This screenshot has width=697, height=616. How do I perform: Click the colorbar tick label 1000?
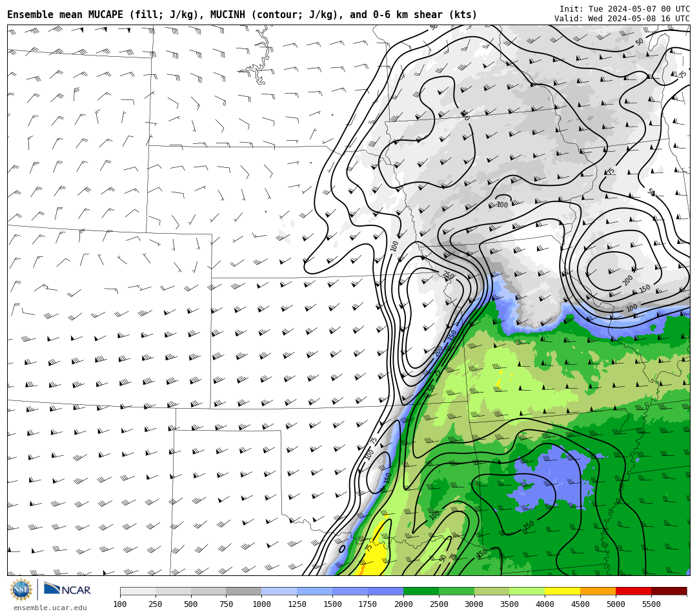262,604
